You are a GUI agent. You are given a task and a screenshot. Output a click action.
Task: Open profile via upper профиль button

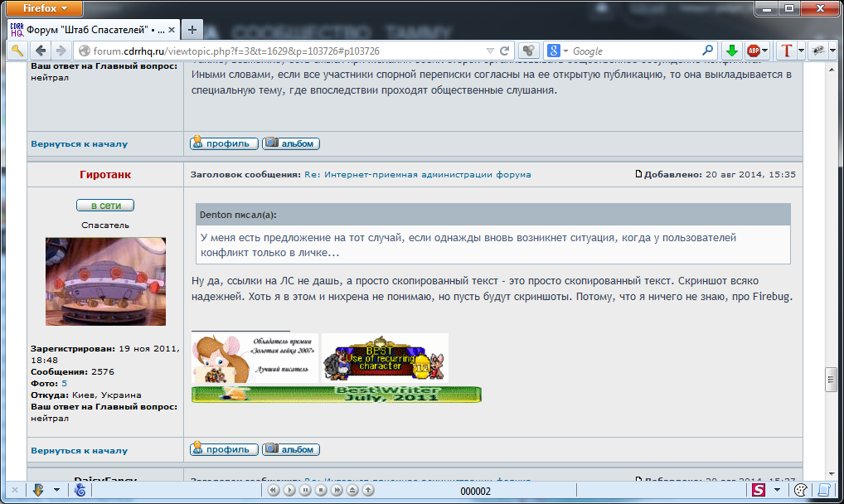[224, 143]
